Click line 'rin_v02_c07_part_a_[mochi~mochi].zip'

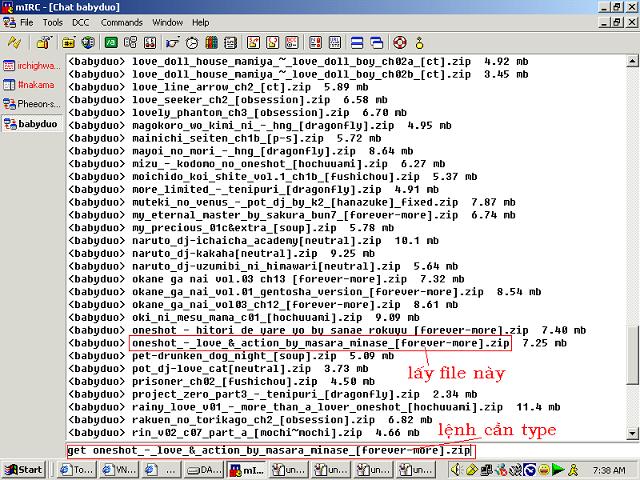pos(247,432)
